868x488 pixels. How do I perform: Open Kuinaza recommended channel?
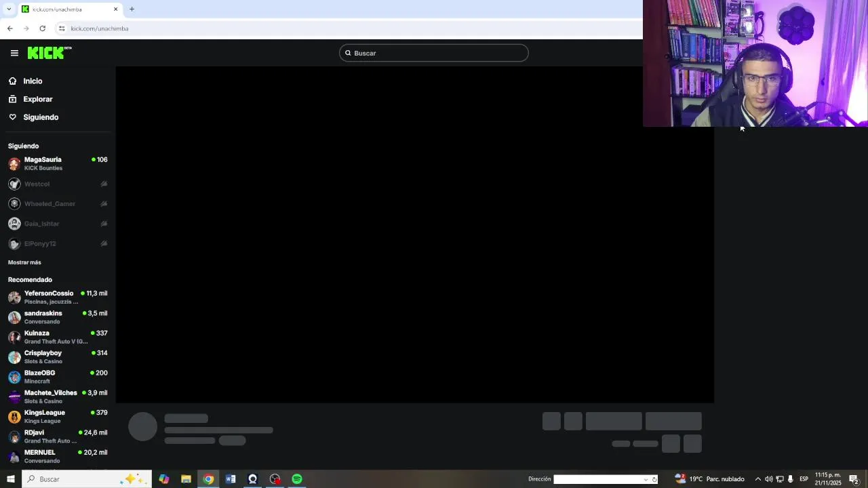pos(58,337)
